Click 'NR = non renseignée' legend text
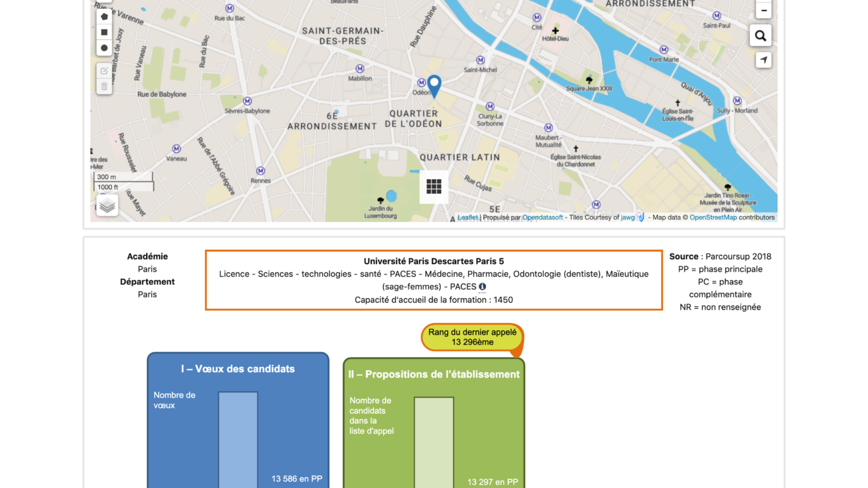Screen dimensions: 868x488 (721, 307)
